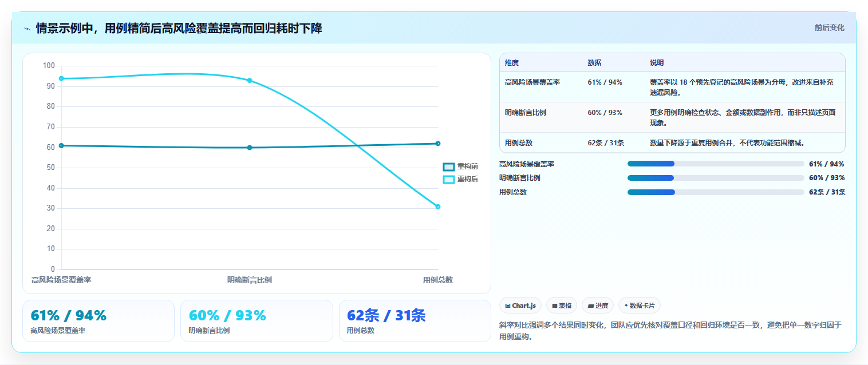Click the 重构后 point above the 明确断言比例 axis label
Viewport: 868px width, 365px height.
pos(250,80)
